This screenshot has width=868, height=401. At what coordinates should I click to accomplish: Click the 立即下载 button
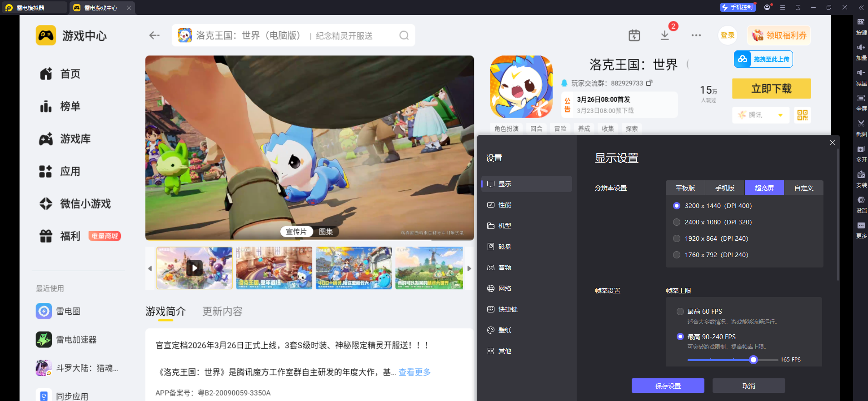[x=771, y=89]
